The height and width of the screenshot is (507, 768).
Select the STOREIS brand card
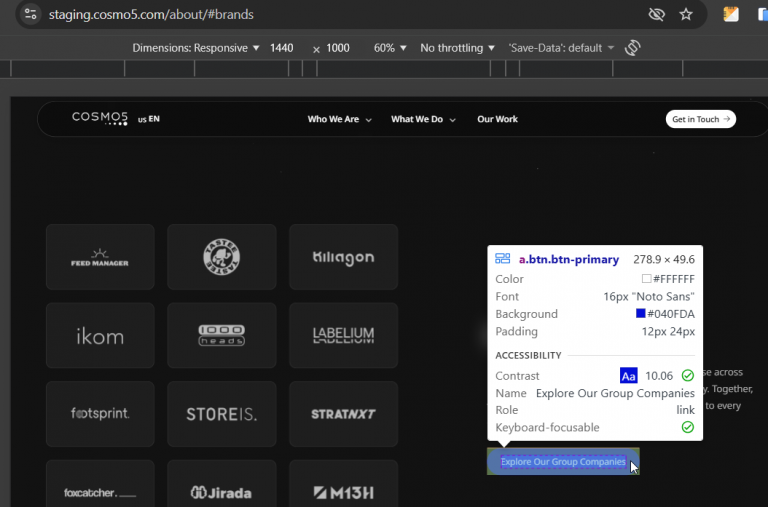221,414
